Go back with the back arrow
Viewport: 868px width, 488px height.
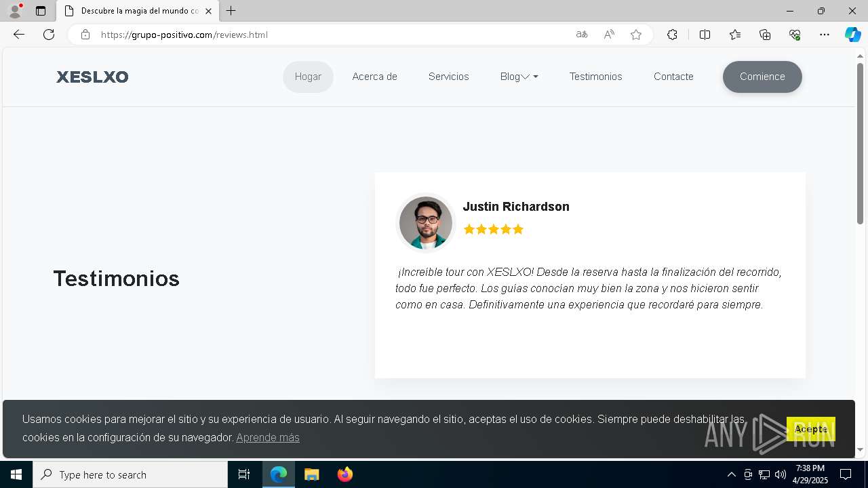pos(19,35)
